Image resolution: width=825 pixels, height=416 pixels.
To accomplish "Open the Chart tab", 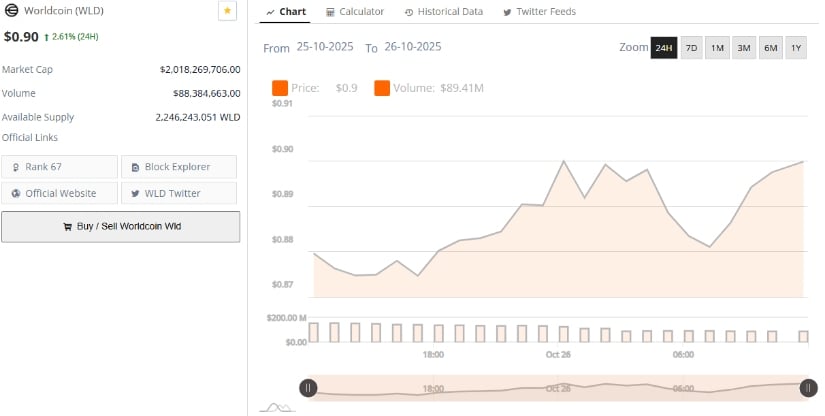I will tap(286, 12).
